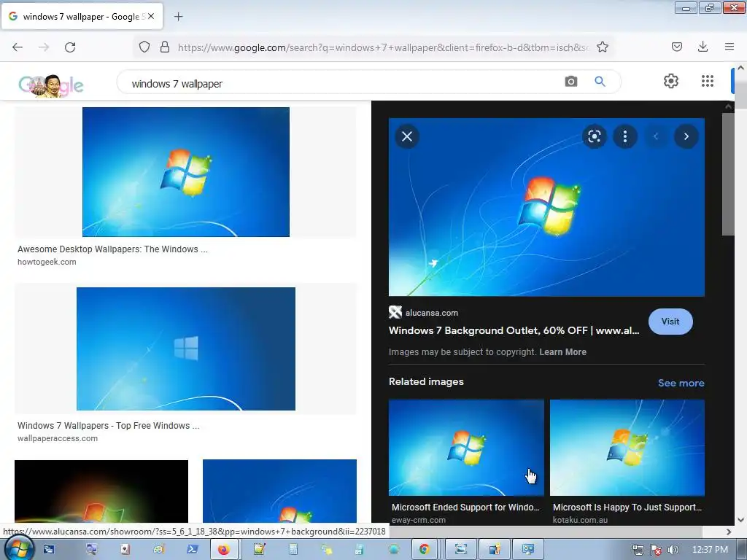This screenshot has height=560, width=747.
Task: Click the Action Center flag tray icon
Action: 656,550
